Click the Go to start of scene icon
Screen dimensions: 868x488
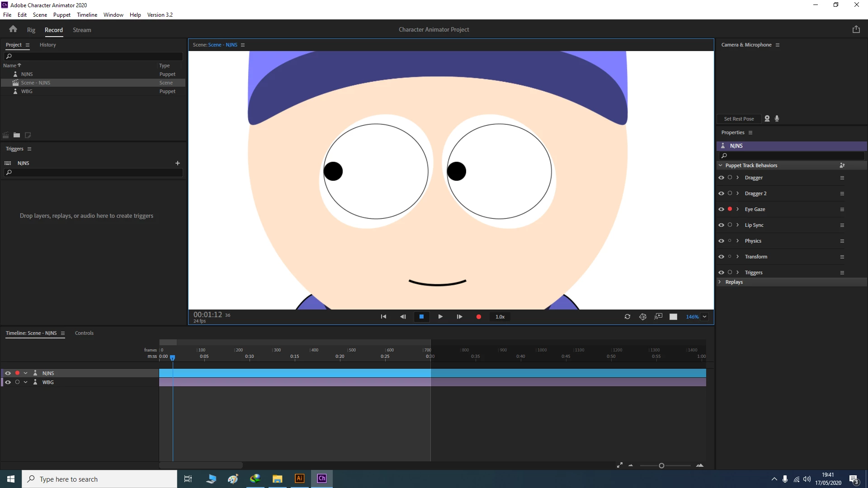[383, 317]
